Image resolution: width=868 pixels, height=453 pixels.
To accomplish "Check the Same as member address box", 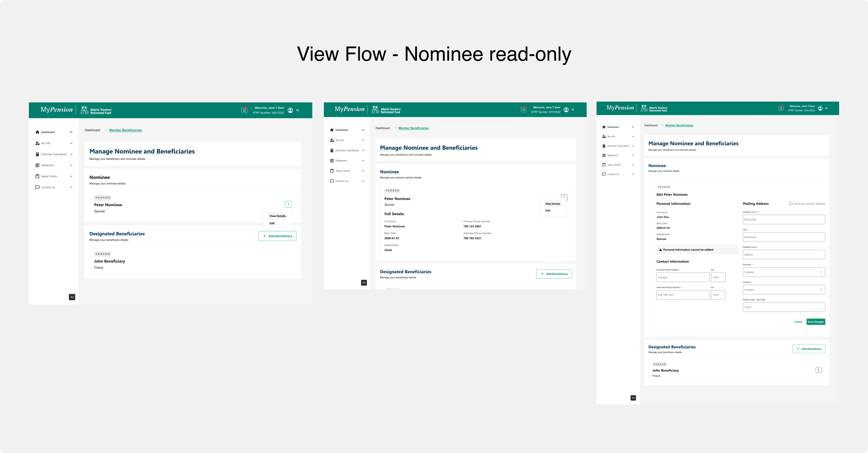I will point(791,204).
